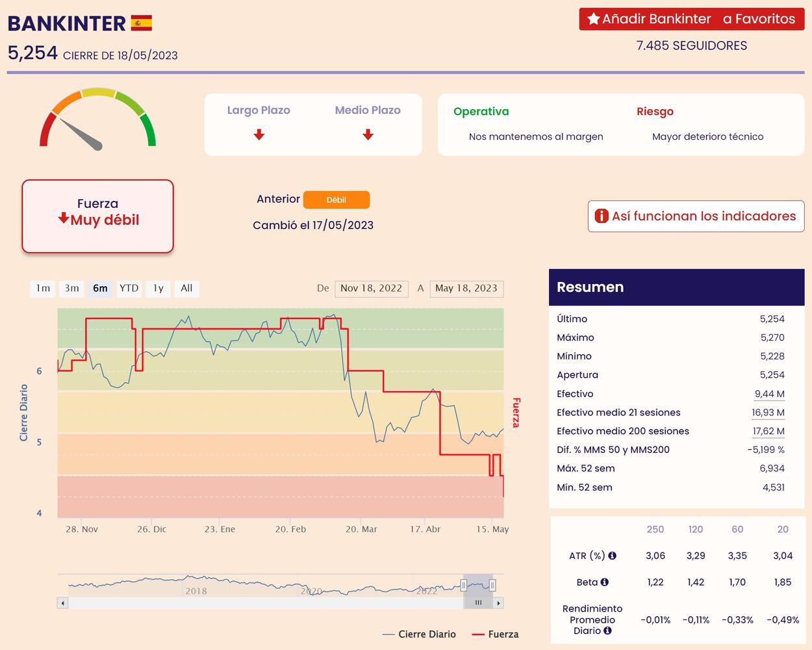The width and height of the screenshot is (812, 650).
Task: Click the navigator scrollbar right arrow
Action: [x=498, y=603]
